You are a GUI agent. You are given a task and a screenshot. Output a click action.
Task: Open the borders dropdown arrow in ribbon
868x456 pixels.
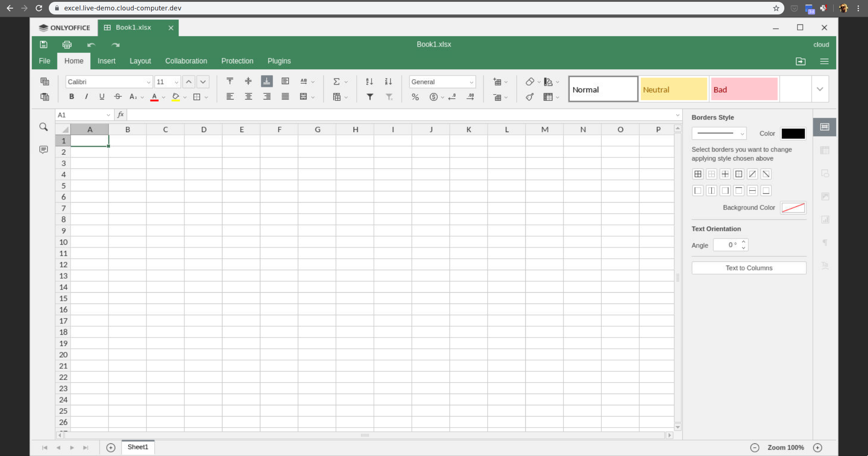click(206, 97)
